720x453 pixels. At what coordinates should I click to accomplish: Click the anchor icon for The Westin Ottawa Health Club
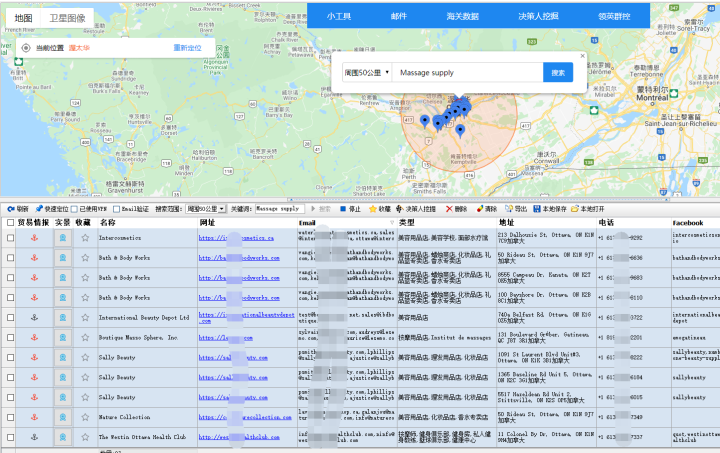coord(34,437)
